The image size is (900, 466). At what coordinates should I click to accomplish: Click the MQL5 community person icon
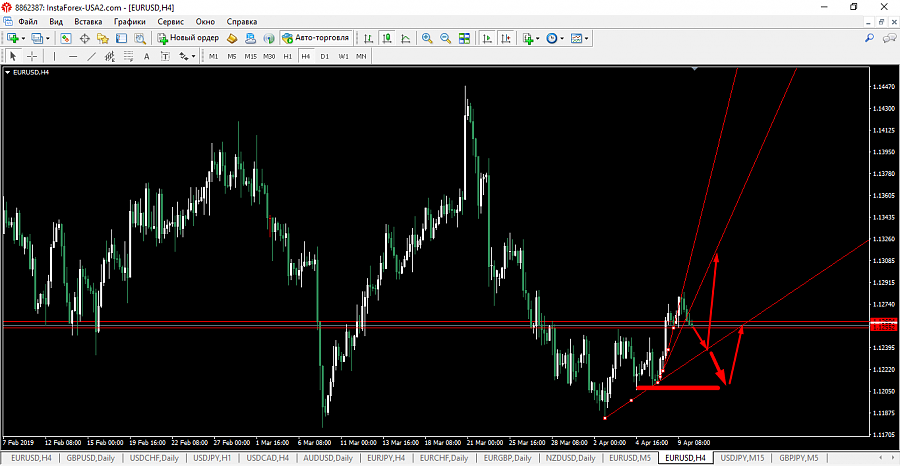[251, 38]
